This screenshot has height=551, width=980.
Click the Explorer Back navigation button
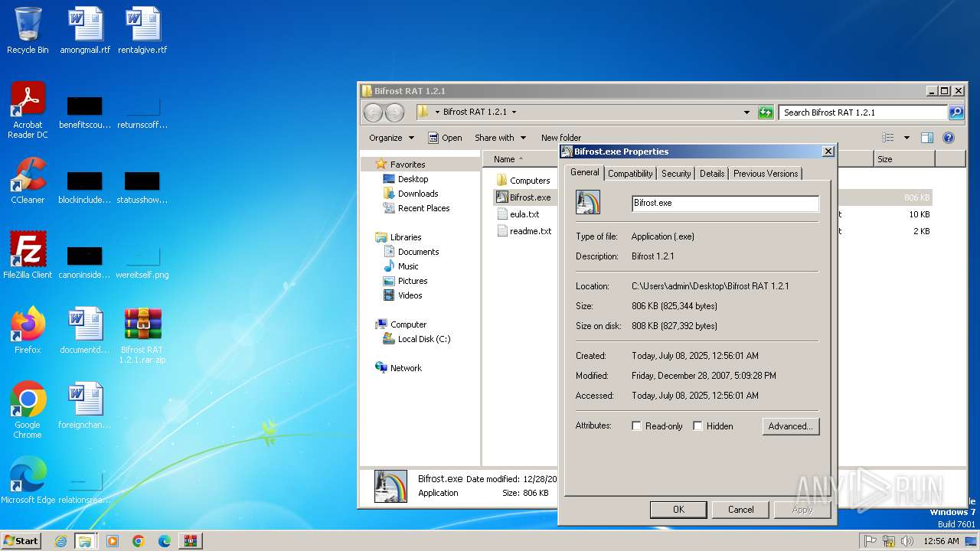(x=373, y=112)
